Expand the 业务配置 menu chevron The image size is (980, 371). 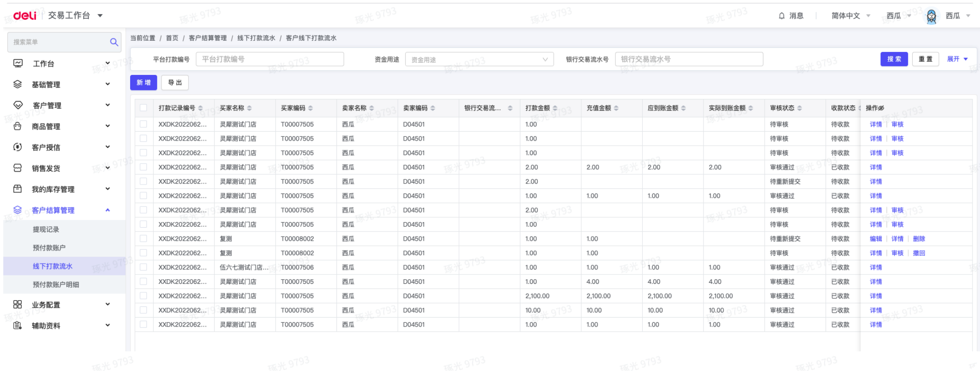point(108,304)
